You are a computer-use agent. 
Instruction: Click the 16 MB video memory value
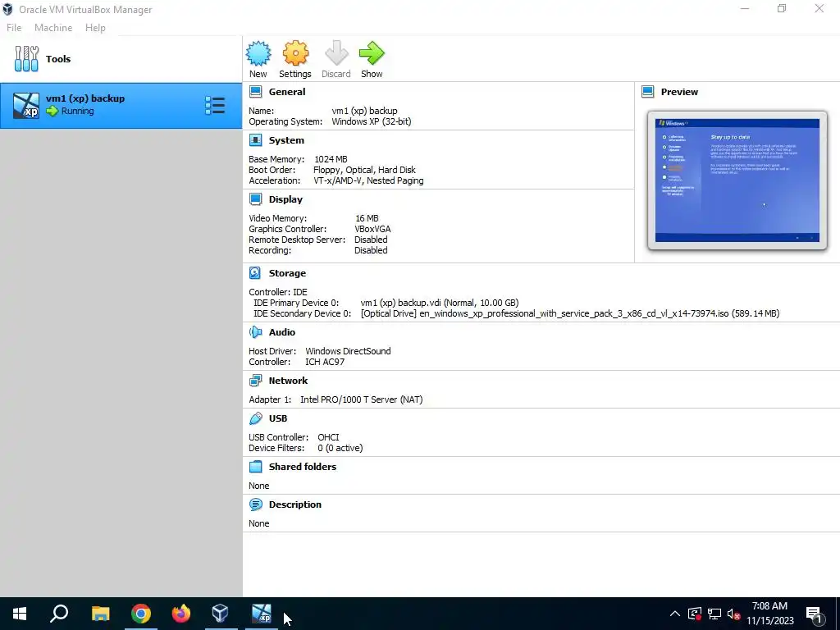pos(367,218)
